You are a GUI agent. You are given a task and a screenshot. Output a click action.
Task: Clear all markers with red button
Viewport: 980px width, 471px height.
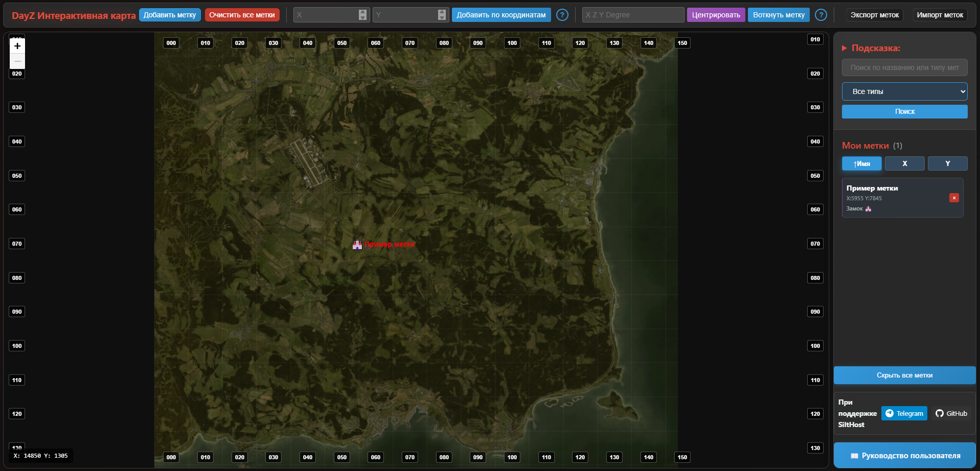point(242,15)
